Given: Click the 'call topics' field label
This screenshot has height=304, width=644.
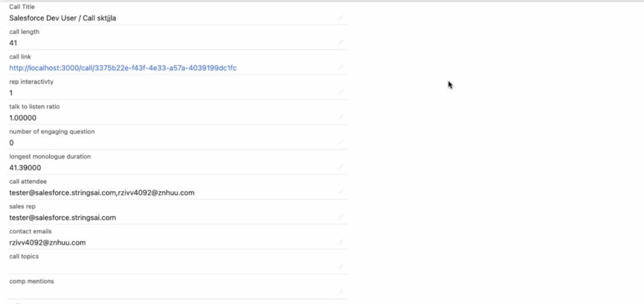Looking at the screenshot, I should 24,256.
